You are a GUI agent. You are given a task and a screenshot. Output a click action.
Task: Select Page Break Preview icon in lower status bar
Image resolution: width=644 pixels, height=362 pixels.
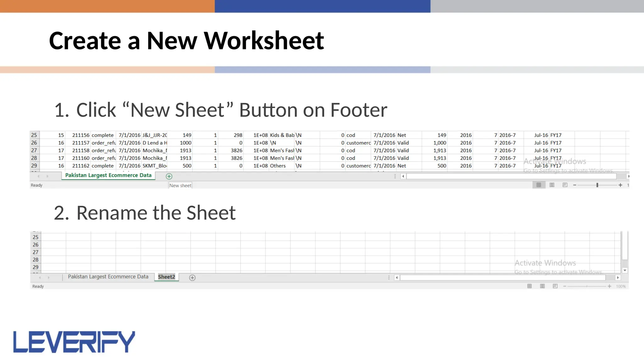[x=555, y=286]
